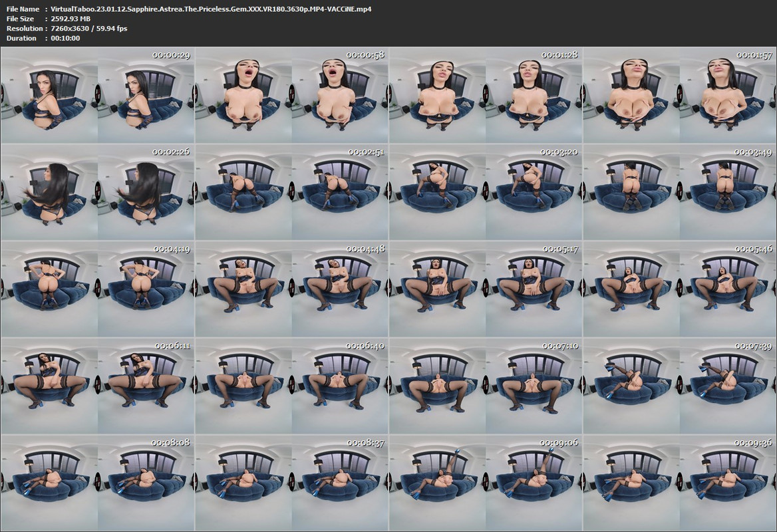Pick the thumbnail with time 00:08:08
The height and width of the screenshot is (532, 777).
pyautogui.click(x=98, y=483)
